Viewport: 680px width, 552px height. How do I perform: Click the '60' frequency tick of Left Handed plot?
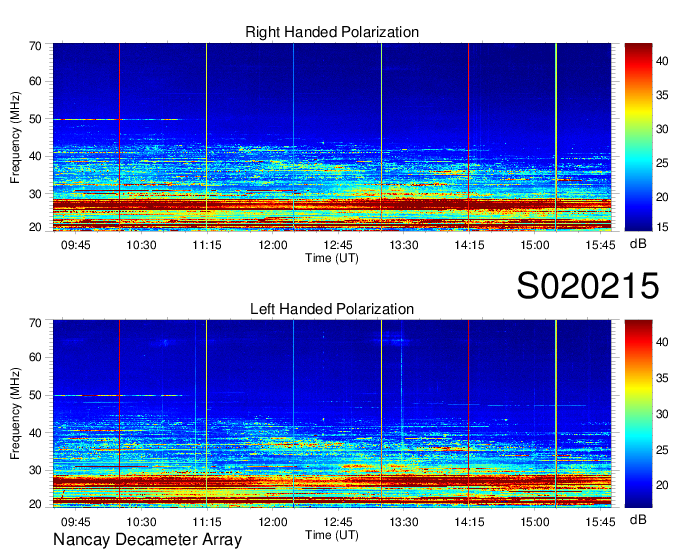click(35, 357)
